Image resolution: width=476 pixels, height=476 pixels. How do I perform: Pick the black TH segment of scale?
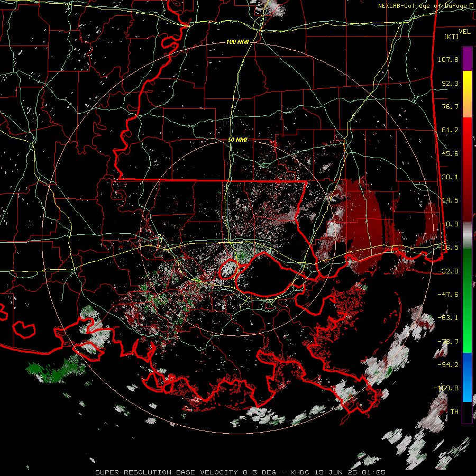467,412
